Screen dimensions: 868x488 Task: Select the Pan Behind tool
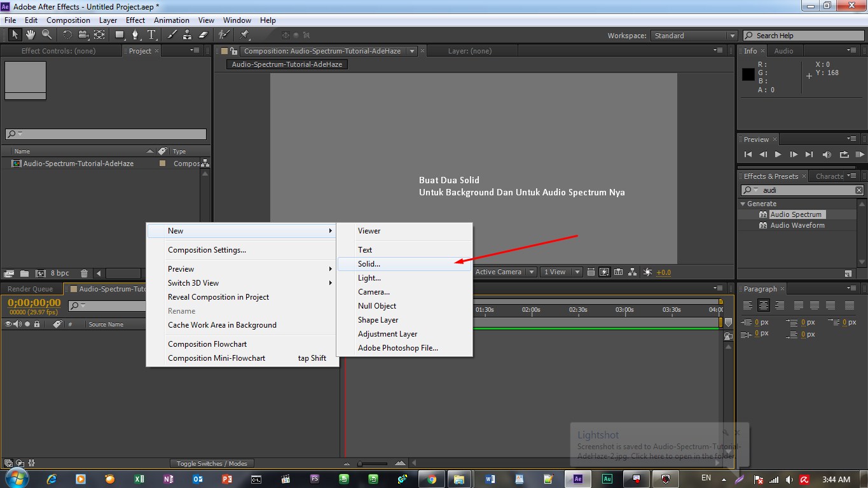tap(100, 35)
